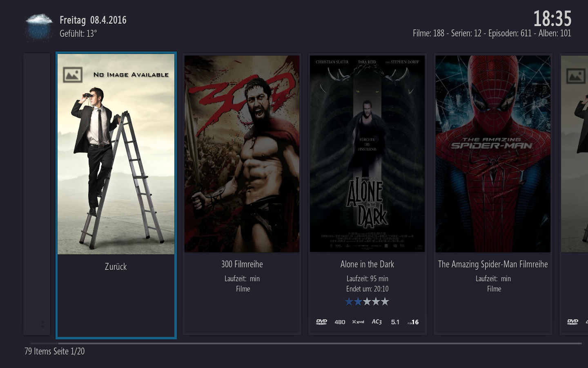This screenshot has width=588, height=368.
Task: Click the horizontal scrollbar below the cards
Action: click(305, 343)
